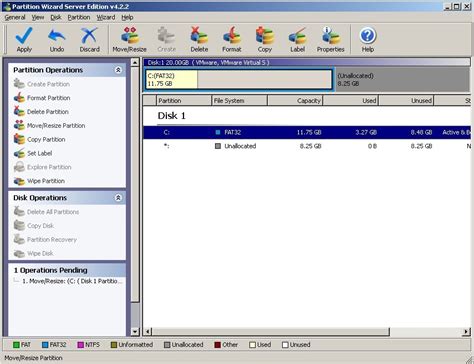Click the table horizontal scroll right arrow
This screenshot has height=364, width=474.
pyautogui.click(x=466, y=332)
